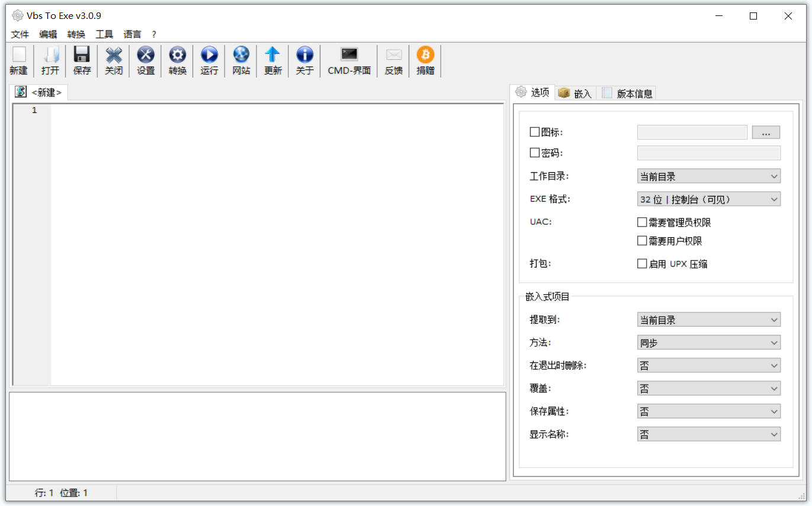The height and width of the screenshot is (506, 812).
Task: Expand the 覆盖 dropdown
Action: (x=709, y=388)
